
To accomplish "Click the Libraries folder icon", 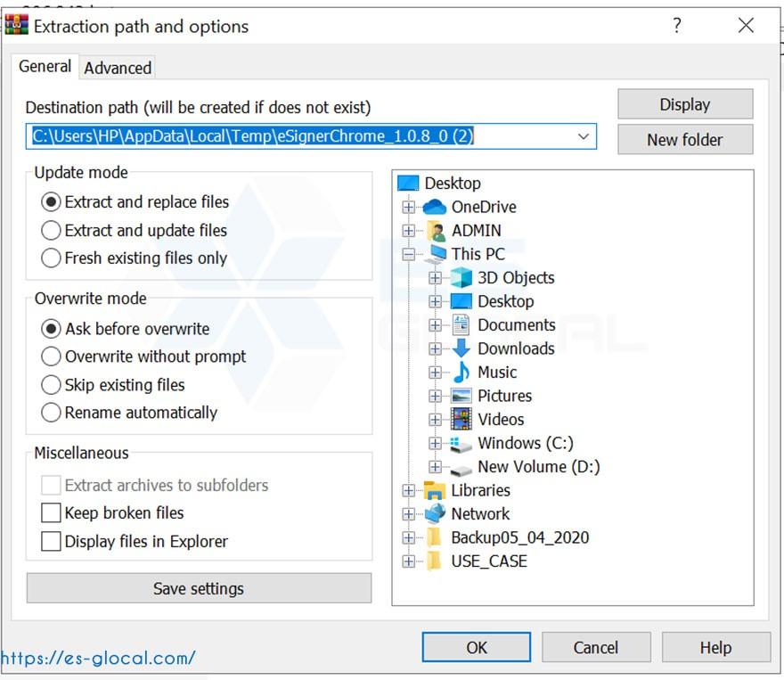I will (x=435, y=490).
